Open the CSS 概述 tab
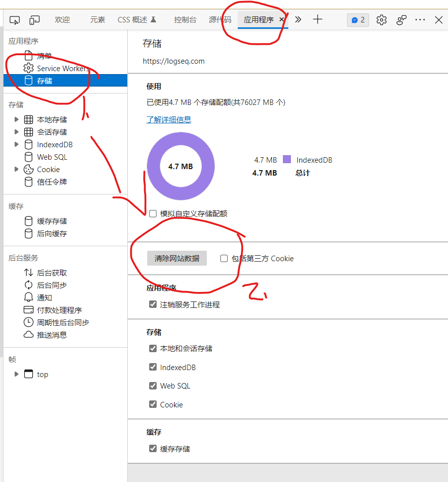This screenshot has height=482, width=448. (137, 20)
